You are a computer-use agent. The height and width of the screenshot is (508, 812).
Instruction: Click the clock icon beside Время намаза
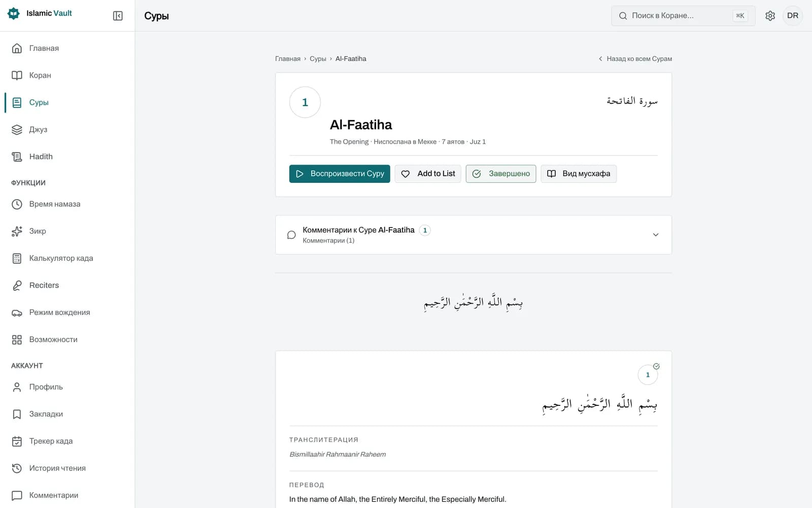click(x=17, y=204)
